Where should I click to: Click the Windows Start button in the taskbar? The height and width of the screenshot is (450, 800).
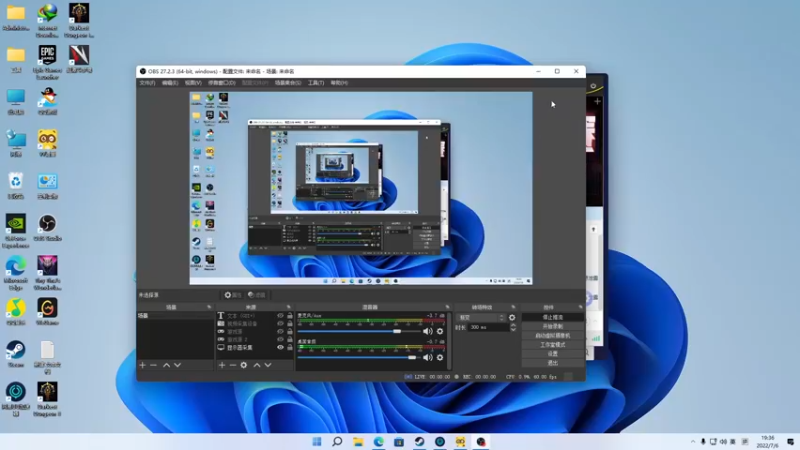point(317,441)
